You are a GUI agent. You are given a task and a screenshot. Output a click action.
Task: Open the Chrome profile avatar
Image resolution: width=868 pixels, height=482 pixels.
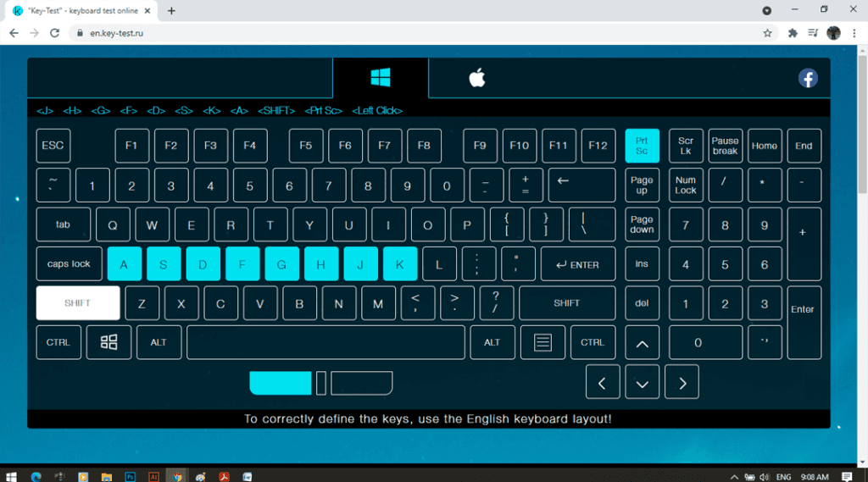point(834,33)
